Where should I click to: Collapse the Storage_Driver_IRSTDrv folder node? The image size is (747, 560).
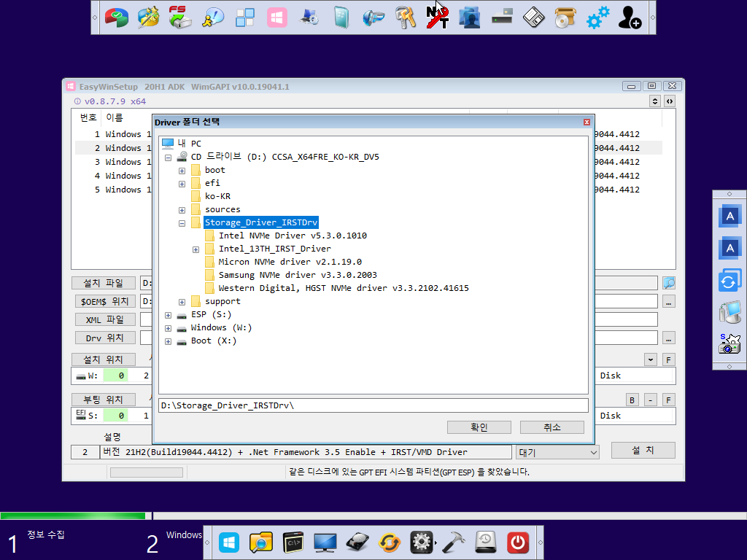[182, 223]
